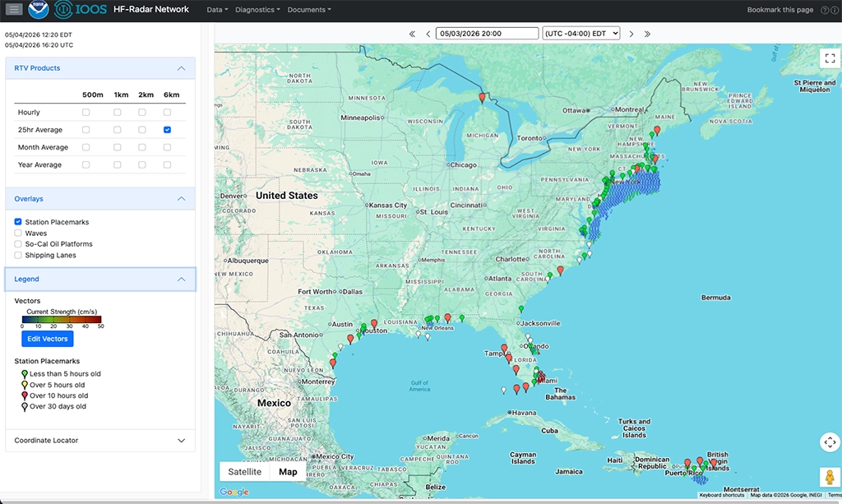The width and height of the screenshot is (842, 504).
Task: Click the Current Strength color bar
Action: (62, 319)
